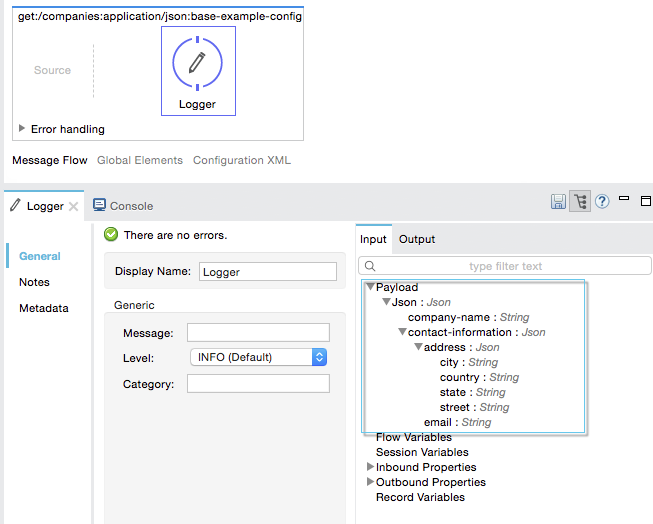Click the green no-errors status icon
653x524 pixels.
[x=112, y=235]
